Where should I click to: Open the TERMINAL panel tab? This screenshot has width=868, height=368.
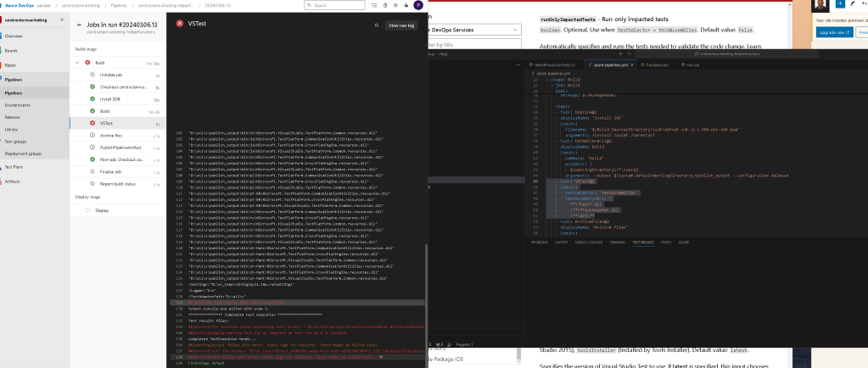(617, 243)
